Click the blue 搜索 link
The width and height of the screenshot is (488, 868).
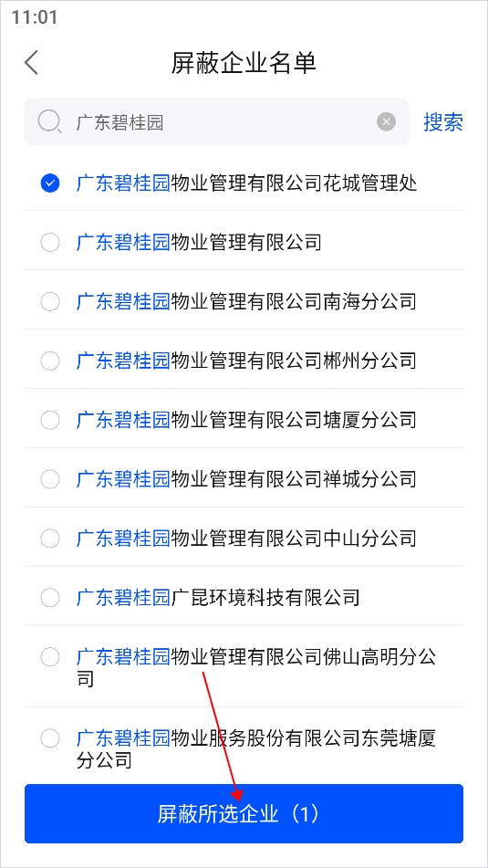pos(443,121)
